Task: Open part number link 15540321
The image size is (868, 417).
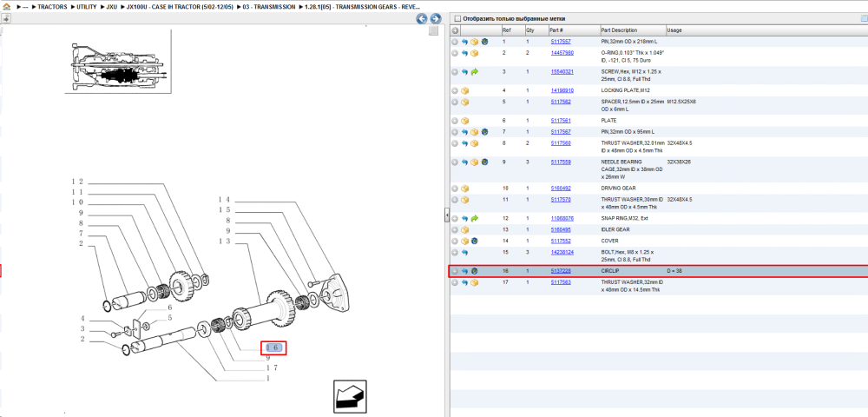Action: coord(562,72)
